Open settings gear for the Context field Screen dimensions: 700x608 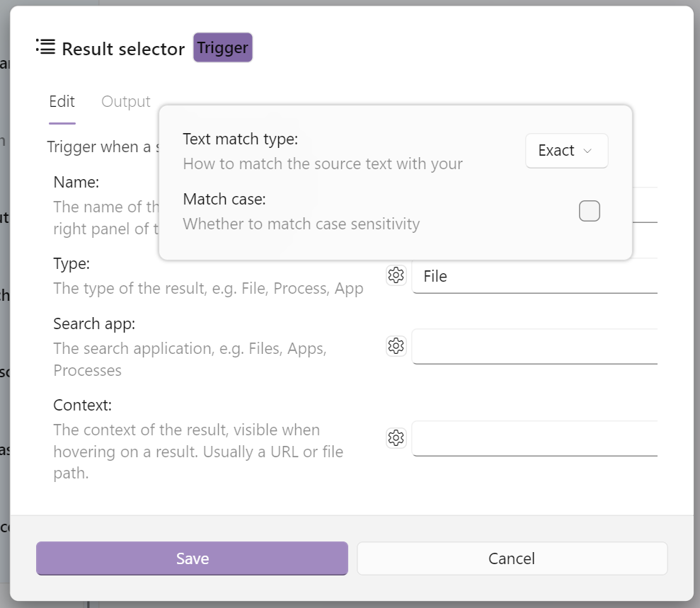[x=396, y=437]
